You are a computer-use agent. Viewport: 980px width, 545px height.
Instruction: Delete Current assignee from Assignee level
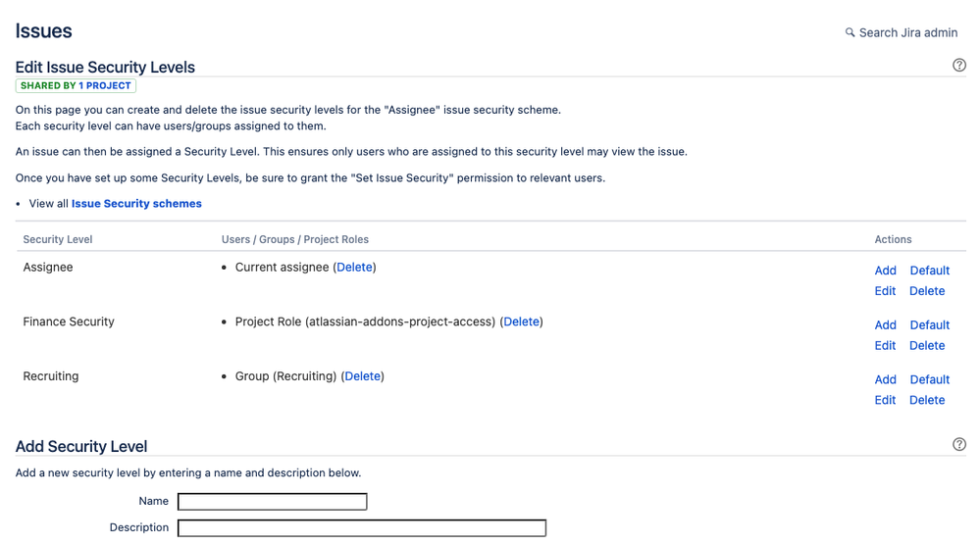point(354,268)
